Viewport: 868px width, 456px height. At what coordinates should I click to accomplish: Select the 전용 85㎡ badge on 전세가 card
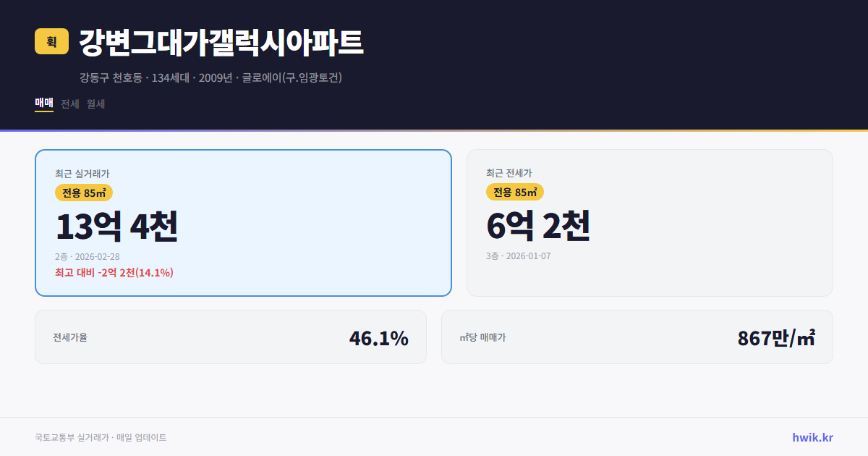[516, 193]
